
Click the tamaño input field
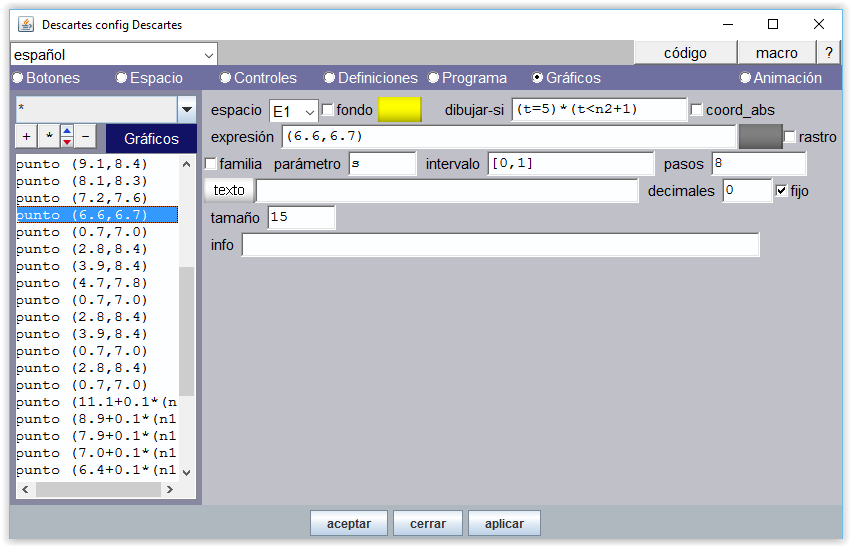[301, 217]
